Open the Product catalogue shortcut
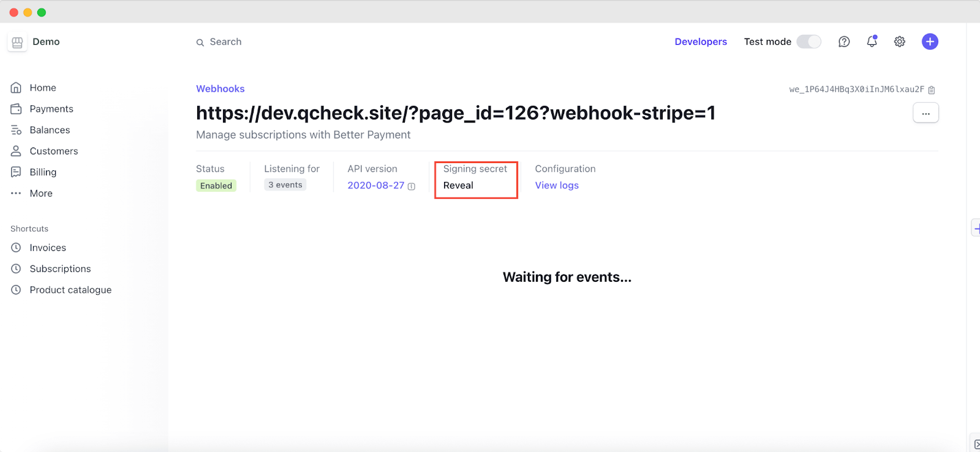Image resolution: width=980 pixels, height=452 pixels. click(x=70, y=290)
